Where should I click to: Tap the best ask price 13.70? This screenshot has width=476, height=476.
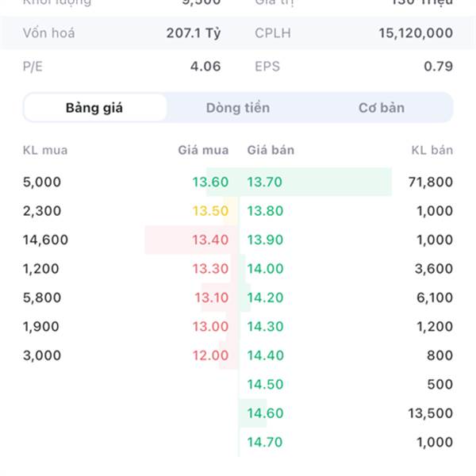[265, 182]
